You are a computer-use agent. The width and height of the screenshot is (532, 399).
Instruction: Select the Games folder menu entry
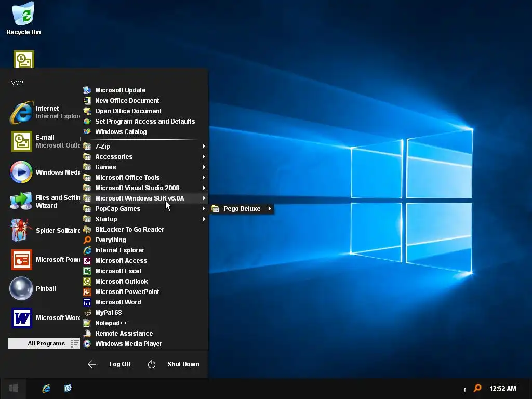tap(145, 167)
